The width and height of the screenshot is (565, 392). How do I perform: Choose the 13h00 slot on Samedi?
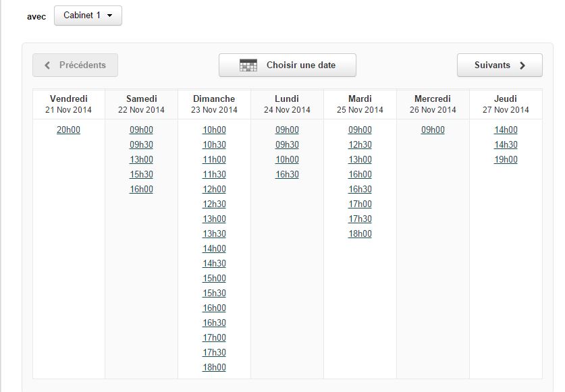tap(141, 159)
